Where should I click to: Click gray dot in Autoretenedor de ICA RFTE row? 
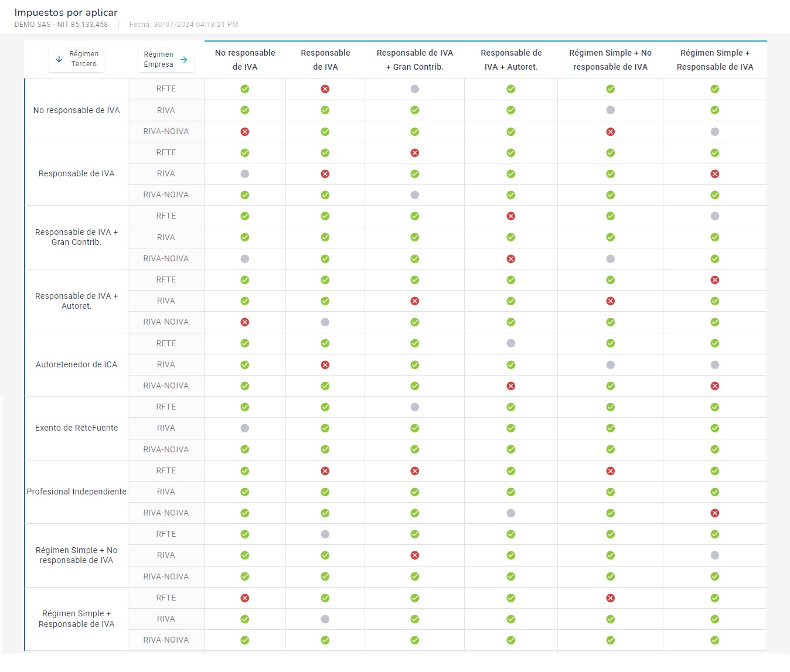point(511,343)
